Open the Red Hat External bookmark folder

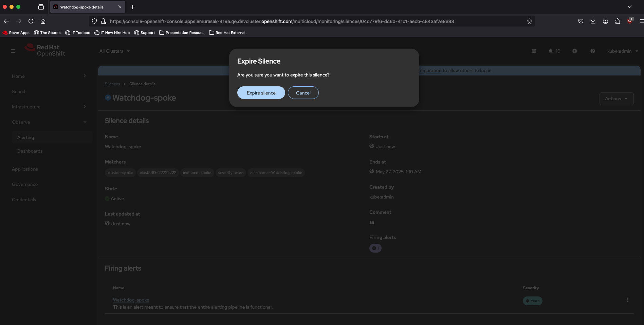[227, 33]
